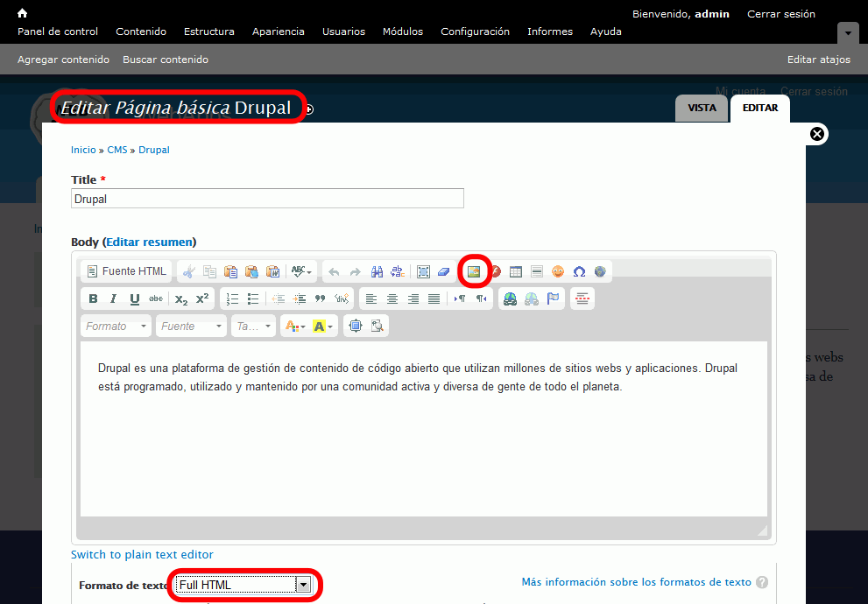Toggle numbered list
868x604 pixels.
(x=232, y=298)
